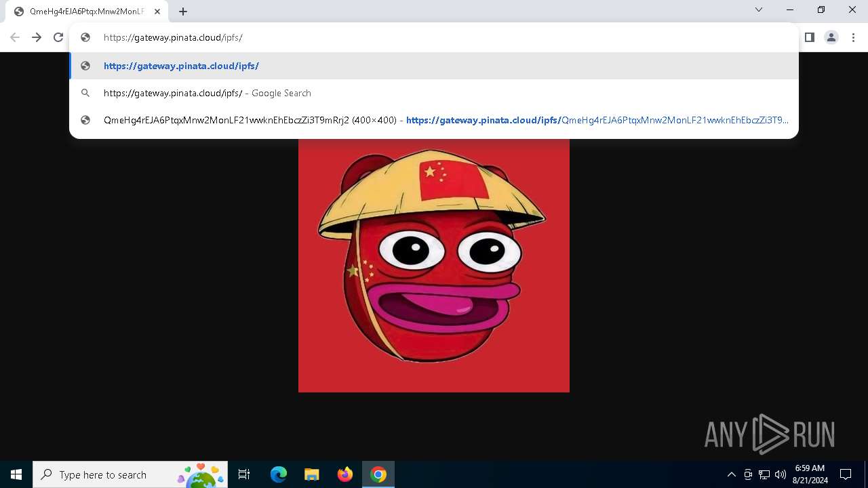Close the QmeHg4rEJA6Ptqx tab
The height and width of the screenshot is (488, 868).
(x=157, y=12)
